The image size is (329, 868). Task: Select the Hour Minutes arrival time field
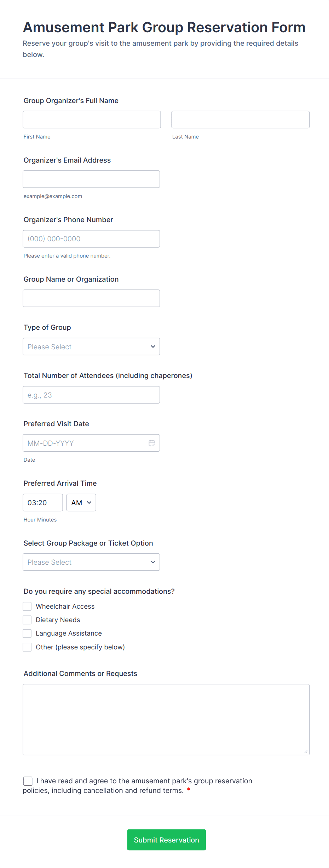pos(42,502)
